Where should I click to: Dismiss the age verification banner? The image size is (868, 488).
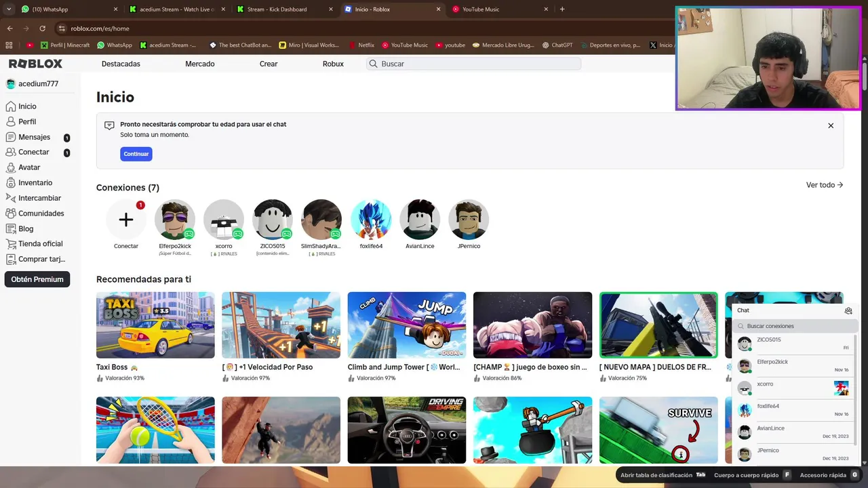tap(831, 125)
